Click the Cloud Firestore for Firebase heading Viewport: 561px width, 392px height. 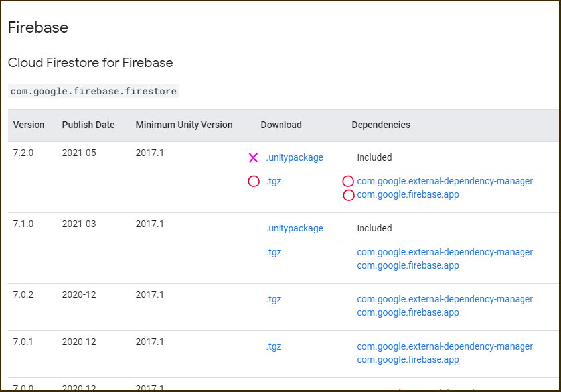(x=90, y=63)
